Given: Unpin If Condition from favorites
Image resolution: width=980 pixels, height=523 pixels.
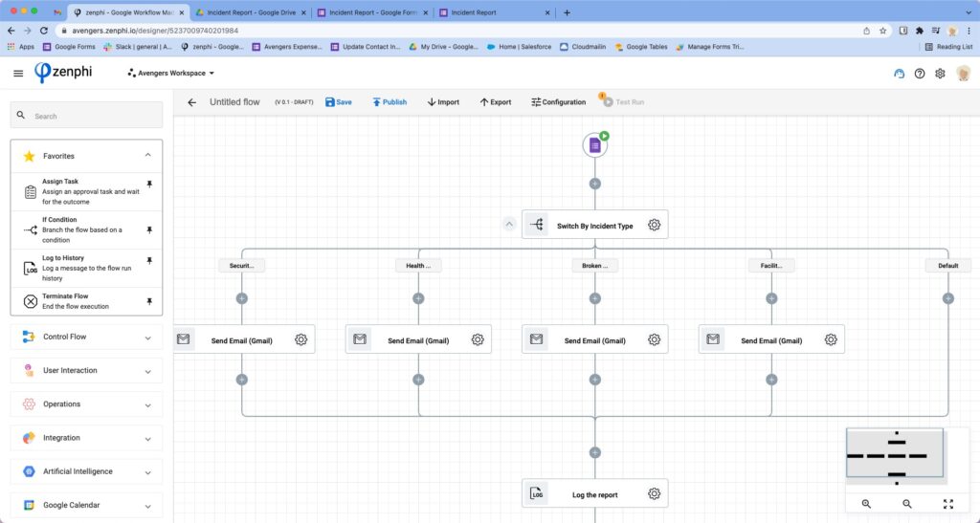Looking at the screenshot, I should tap(148, 230).
